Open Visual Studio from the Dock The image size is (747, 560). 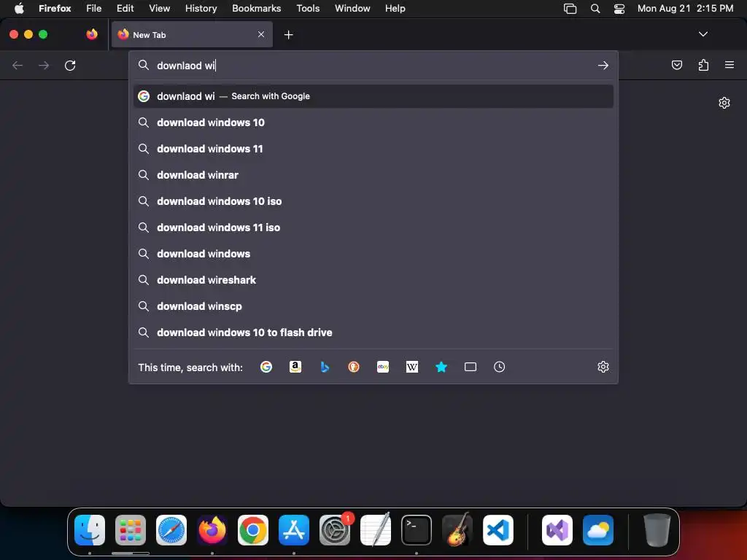point(557,530)
